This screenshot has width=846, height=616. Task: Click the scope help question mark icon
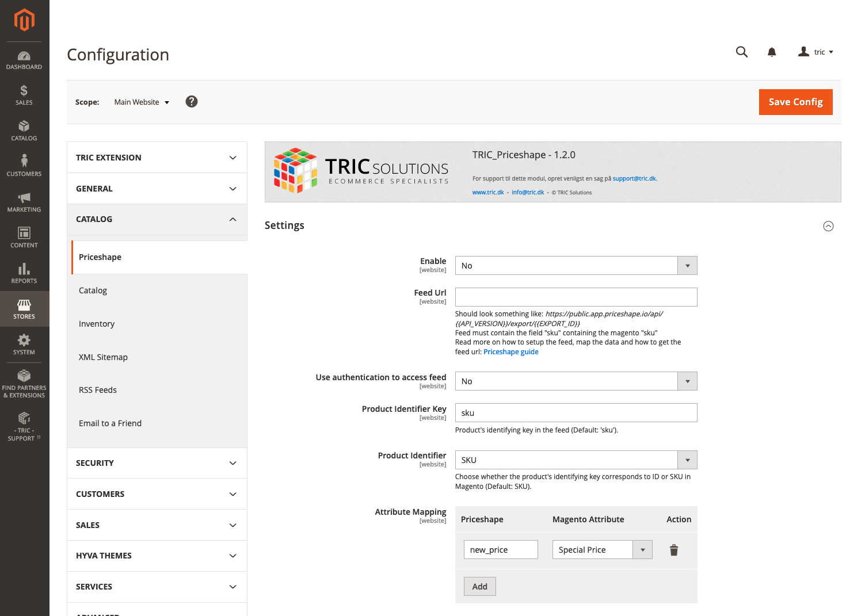point(192,102)
